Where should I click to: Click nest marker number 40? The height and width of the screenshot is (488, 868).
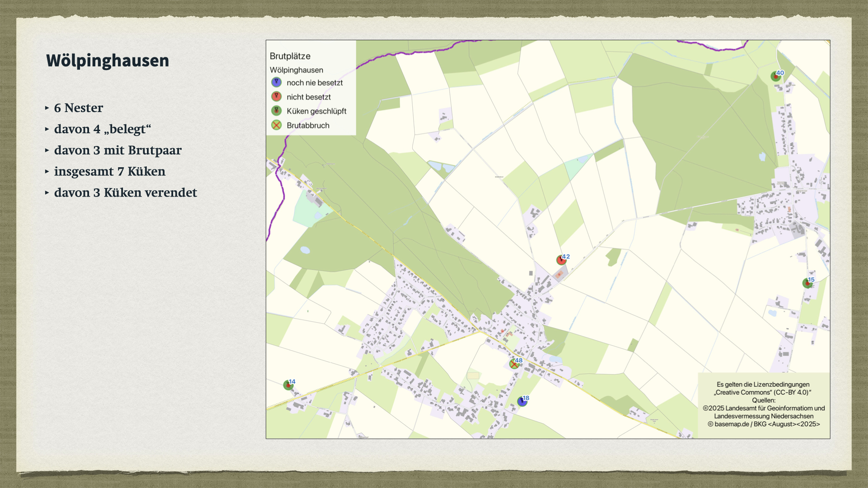(x=776, y=76)
